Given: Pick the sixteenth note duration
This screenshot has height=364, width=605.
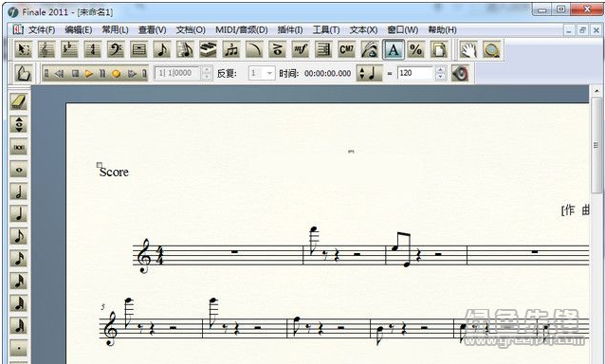Looking at the screenshot, I should click(19, 259).
